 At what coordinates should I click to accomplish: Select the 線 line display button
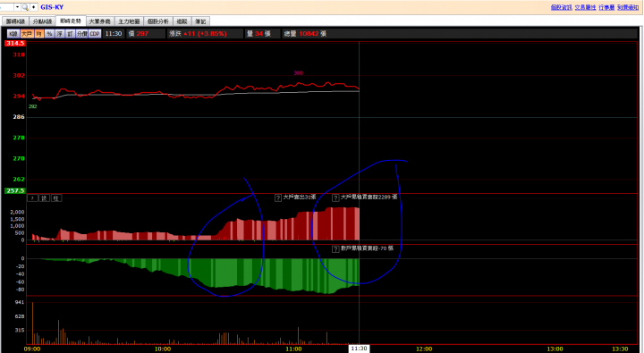point(45,198)
